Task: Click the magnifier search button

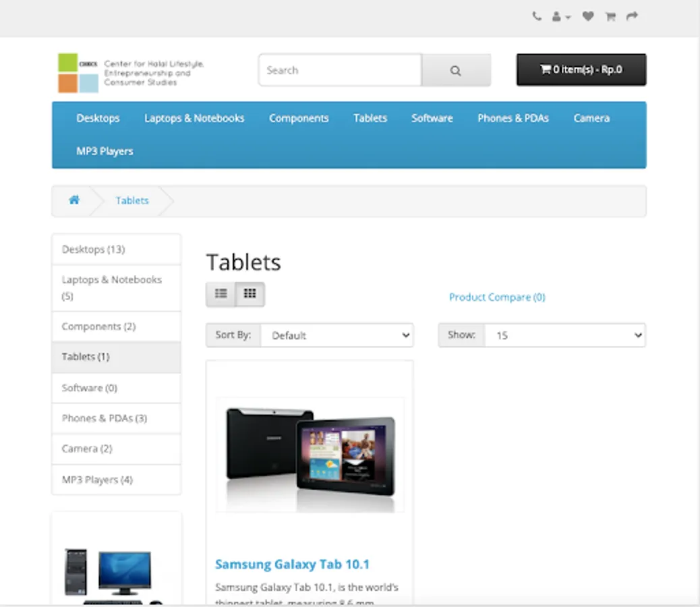Action: (x=456, y=70)
